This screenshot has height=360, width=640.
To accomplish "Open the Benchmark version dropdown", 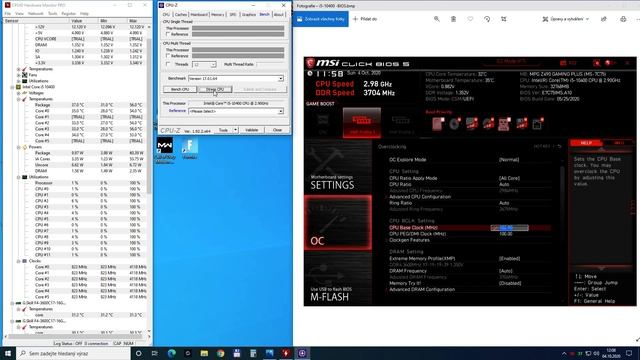I will click(236, 78).
